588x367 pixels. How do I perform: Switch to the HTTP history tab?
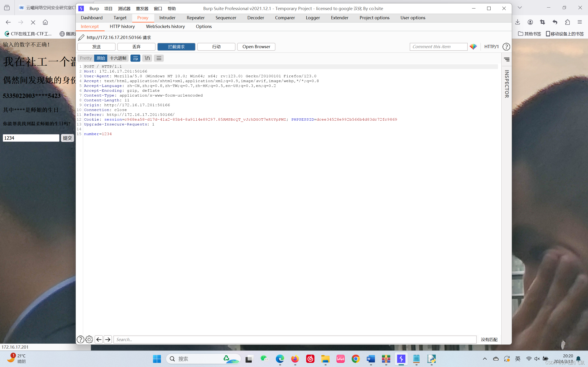pos(122,26)
